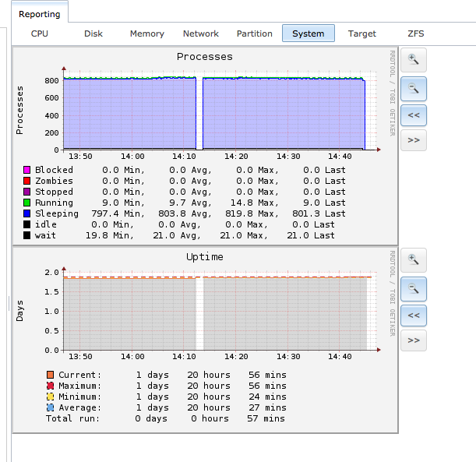Click the 14:10 gap in Uptime graph
This screenshot has width=476, height=462.
pyautogui.click(x=199, y=313)
